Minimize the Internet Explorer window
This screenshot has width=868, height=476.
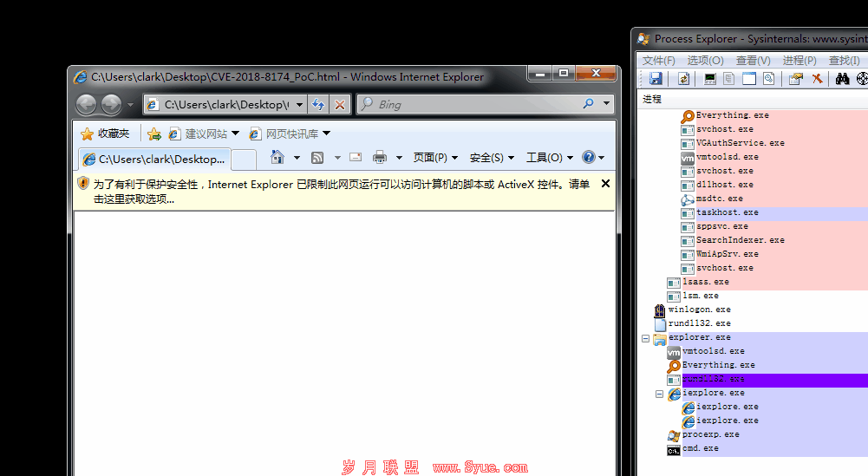[540, 73]
